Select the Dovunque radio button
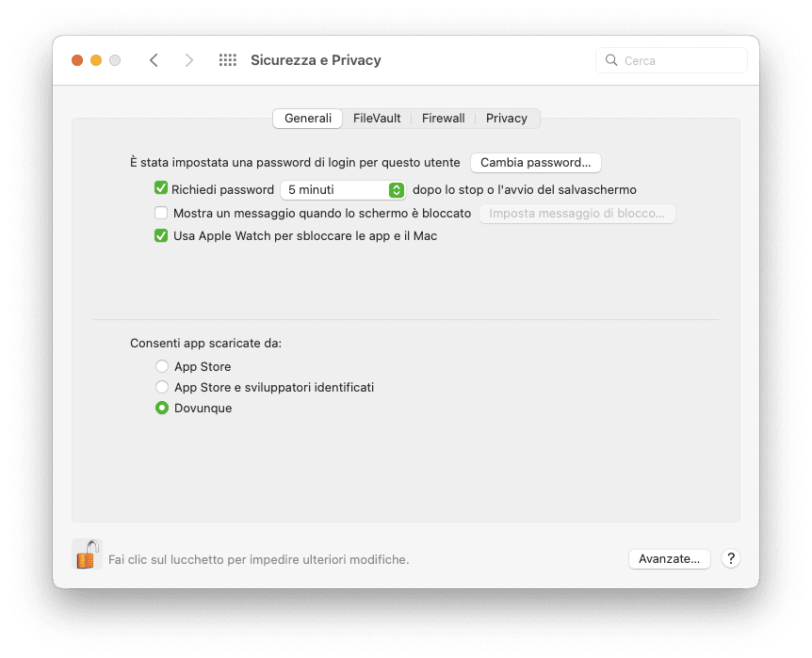The width and height of the screenshot is (812, 658). click(162, 408)
